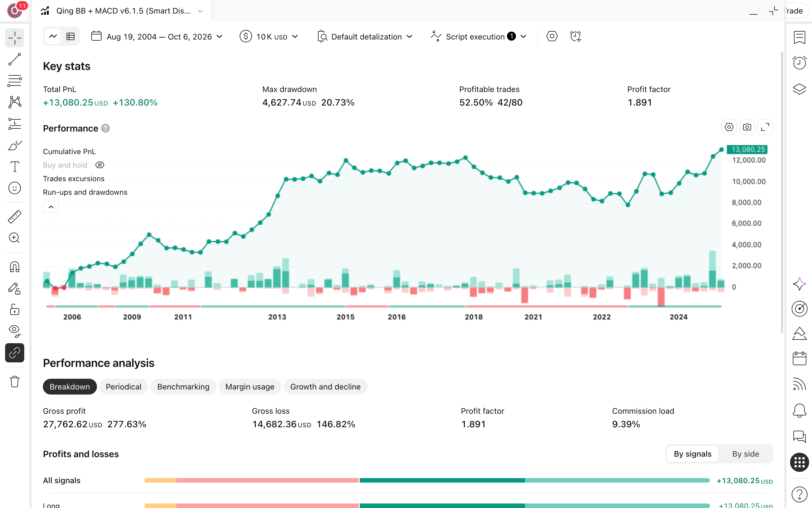Open the emoji icons tool

click(x=15, y=188)
